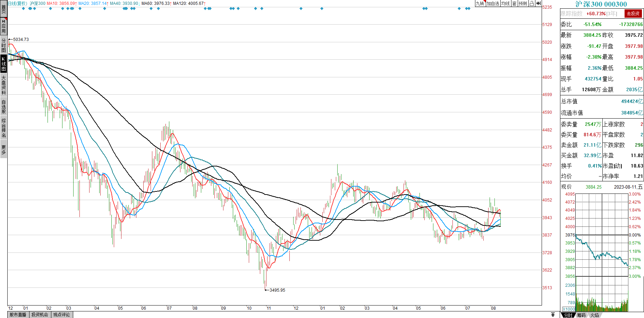Switch to 筹码 tab below mini chart
This screenshot has width=644, height=318.
(x=581, y=315)
